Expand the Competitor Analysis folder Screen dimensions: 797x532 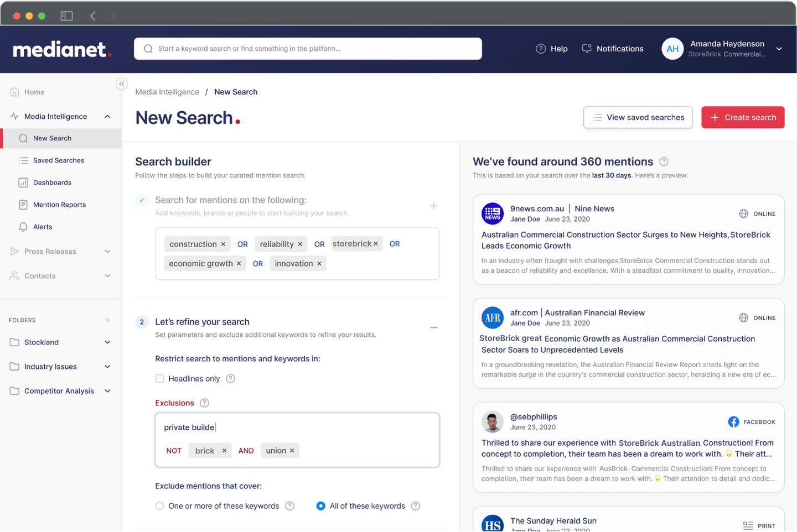(107, 391)
